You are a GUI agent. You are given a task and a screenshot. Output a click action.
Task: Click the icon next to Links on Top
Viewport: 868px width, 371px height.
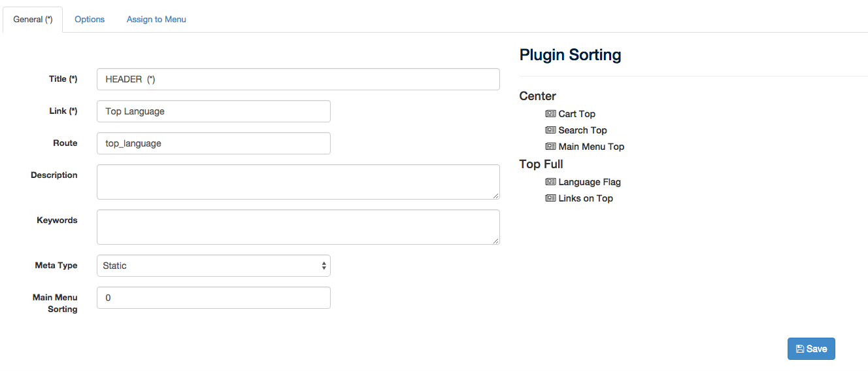coord(550,198)
